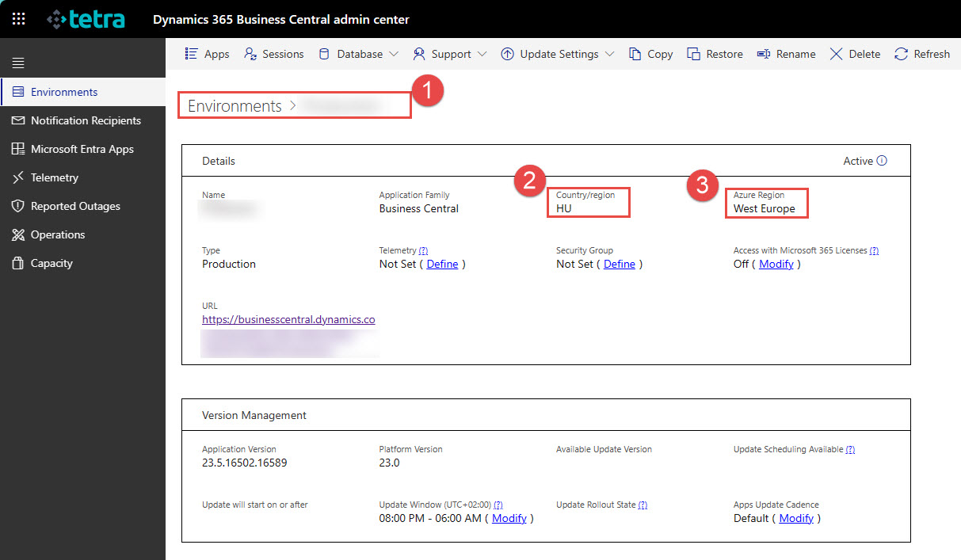Click the Sessions toolbar label
This screenshot has height=560, width=961.
(283, 54)
